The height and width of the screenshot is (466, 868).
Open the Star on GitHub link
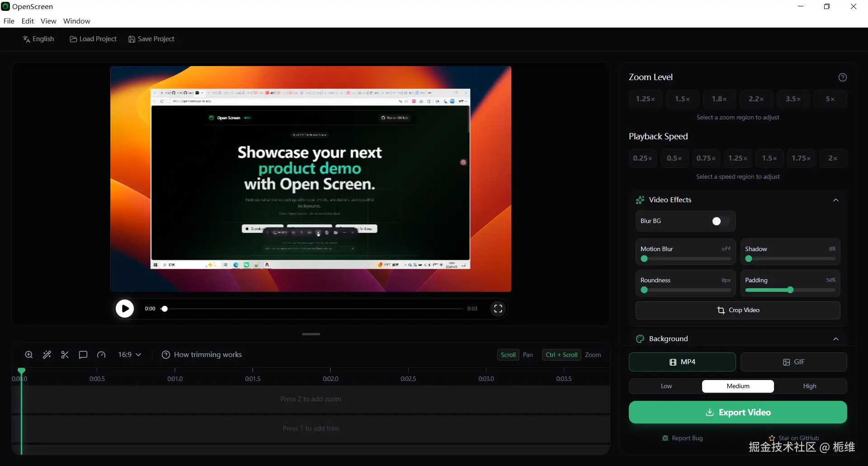coord(794,438)
